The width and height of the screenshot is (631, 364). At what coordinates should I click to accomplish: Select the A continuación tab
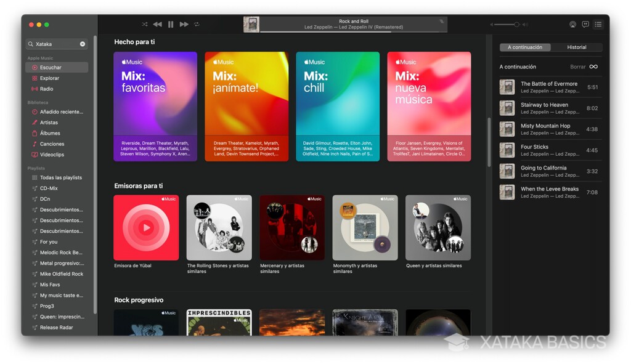[526, 47]
